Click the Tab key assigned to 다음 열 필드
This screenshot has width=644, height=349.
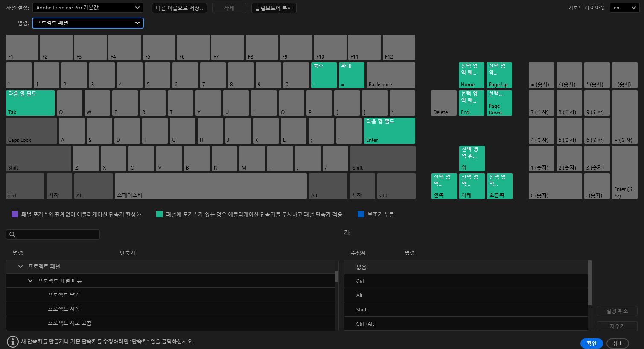pyautogui.click(x=30, y=103)
